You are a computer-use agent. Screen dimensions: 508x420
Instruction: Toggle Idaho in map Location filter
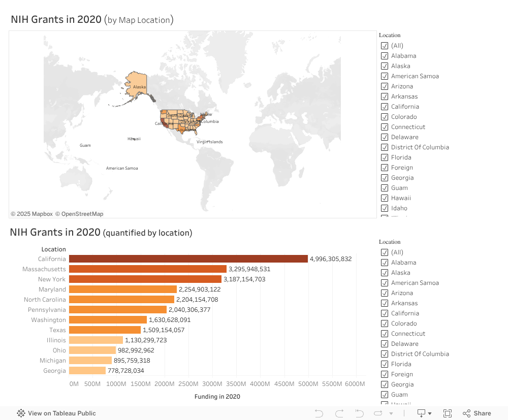385,208
